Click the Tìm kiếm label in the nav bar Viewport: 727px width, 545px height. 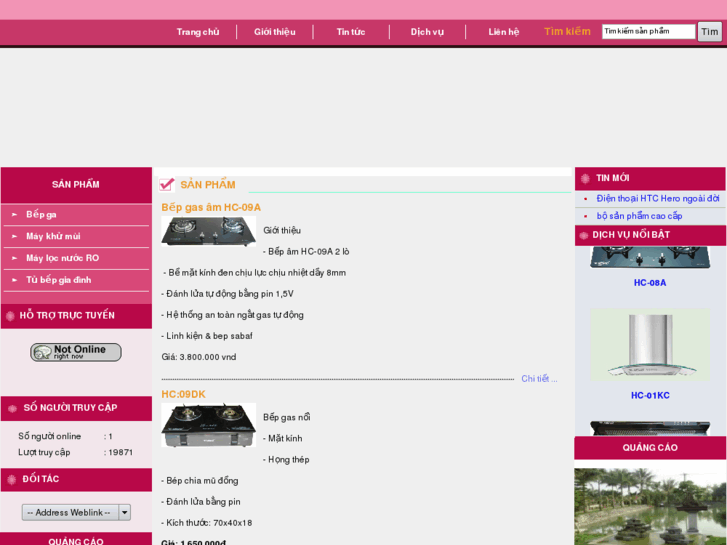coord(567,32)
